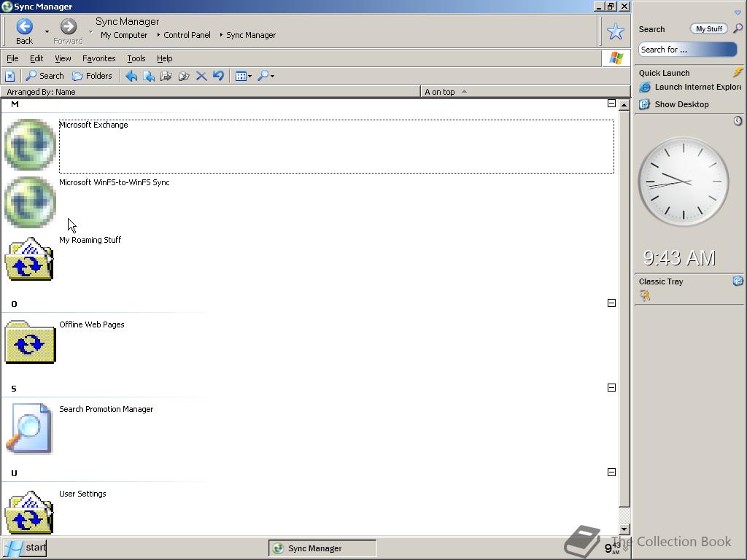747x560 pixels.
Task: Open the Forward history dropdown arrow
Action: (90, 31)
